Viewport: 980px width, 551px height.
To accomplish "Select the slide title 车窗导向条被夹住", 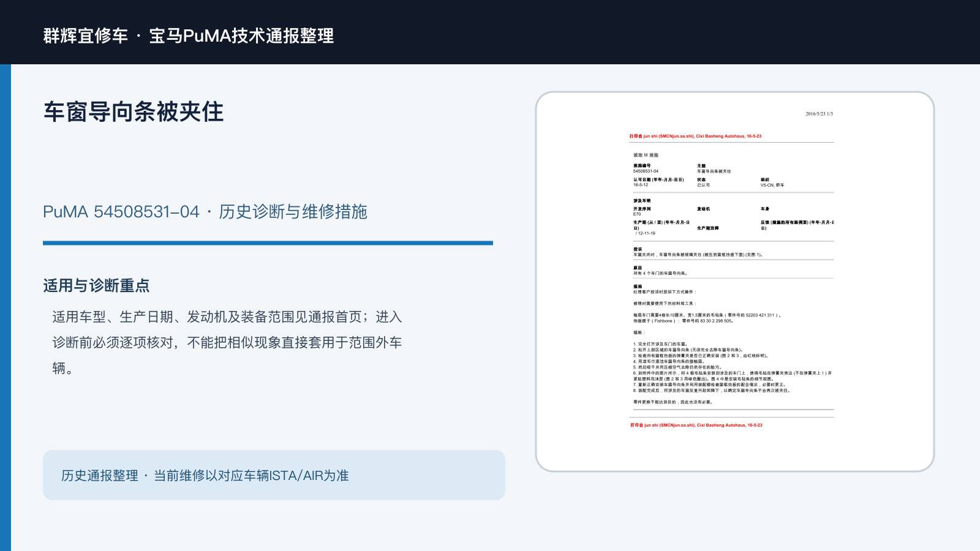I will [x=134, y=111].
